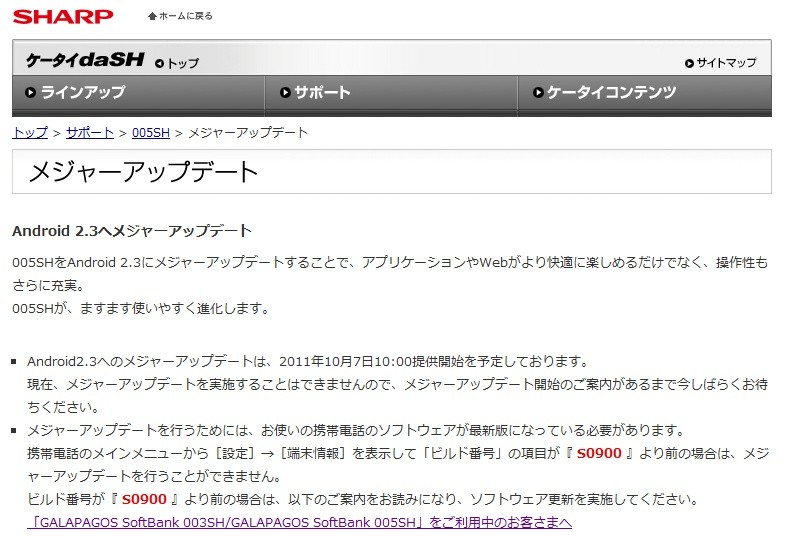Click the arrow icon beside トップ in the header

160,63
